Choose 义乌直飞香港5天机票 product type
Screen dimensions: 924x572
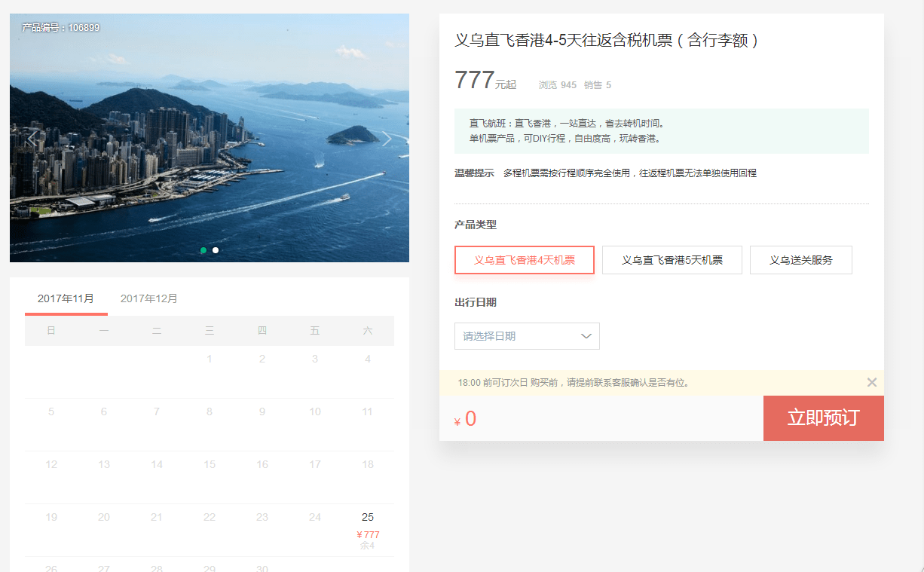tap(672, 260)
